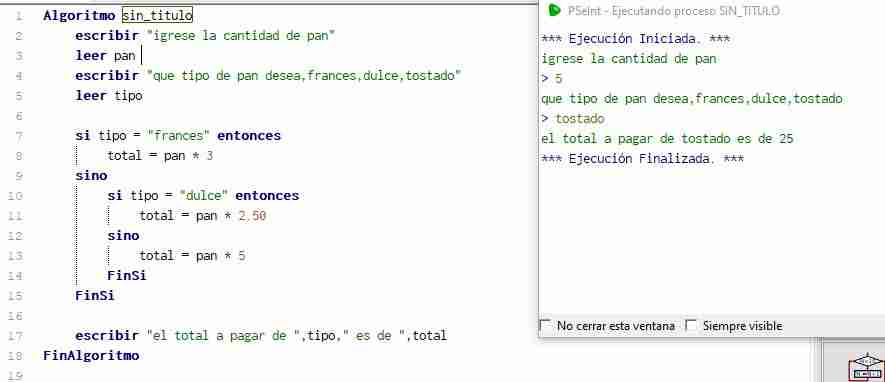This screenshot has width=885, height=382.
Task: Toggle the "Siempre visible" checkbox
Action: pyautogui.click(x=691, y=326)
